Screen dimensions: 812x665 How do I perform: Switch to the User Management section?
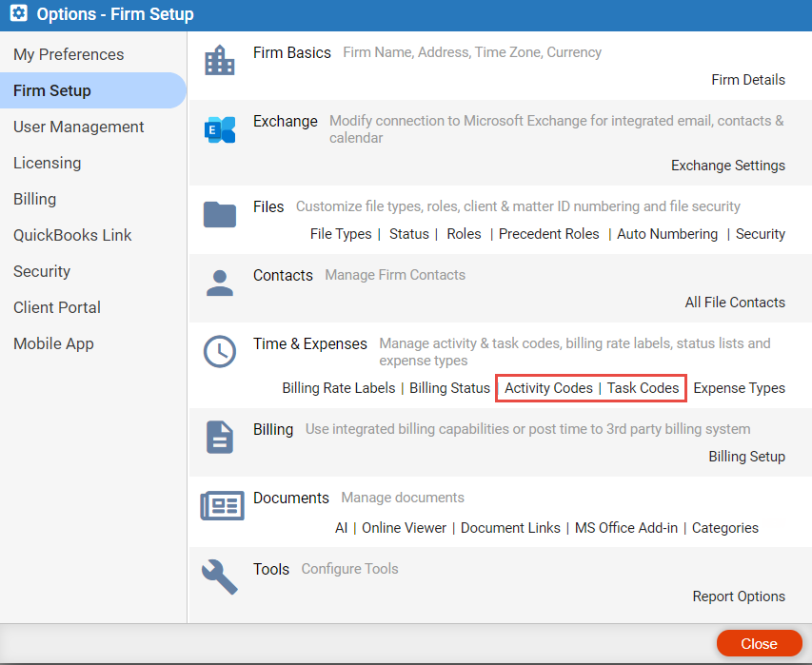(x=79, y=127)
